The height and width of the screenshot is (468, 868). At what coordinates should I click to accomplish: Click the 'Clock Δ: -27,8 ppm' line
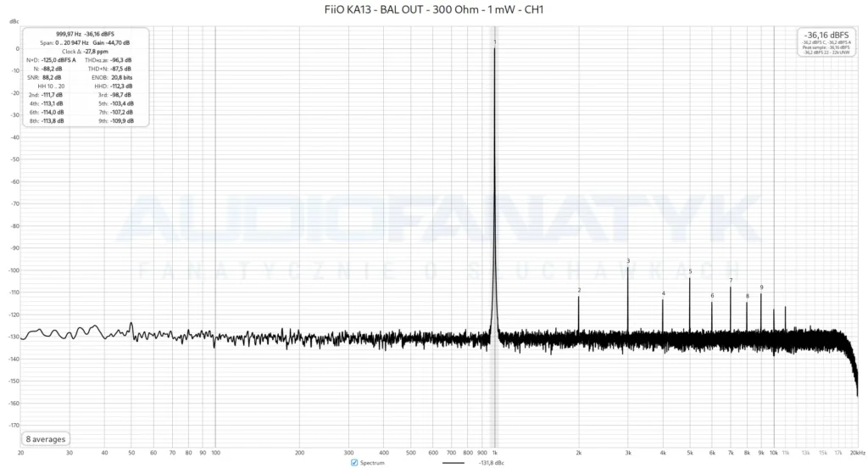pos(85,52)
